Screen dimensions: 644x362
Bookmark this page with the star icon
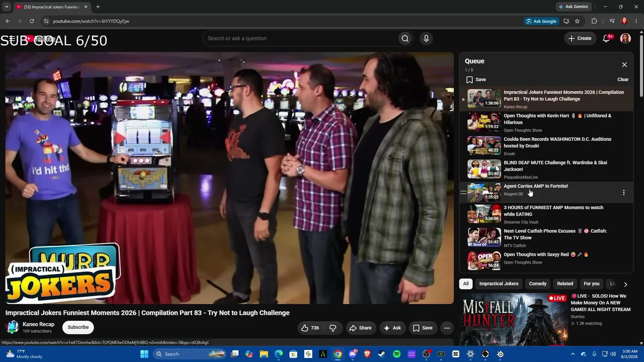pyautogui.click(x=577, y=21)
